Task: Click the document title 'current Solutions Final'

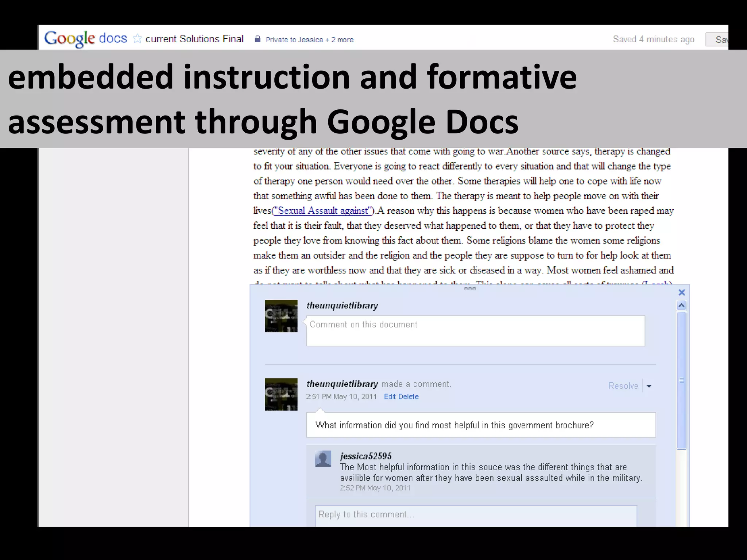Action: coord(194,39)
